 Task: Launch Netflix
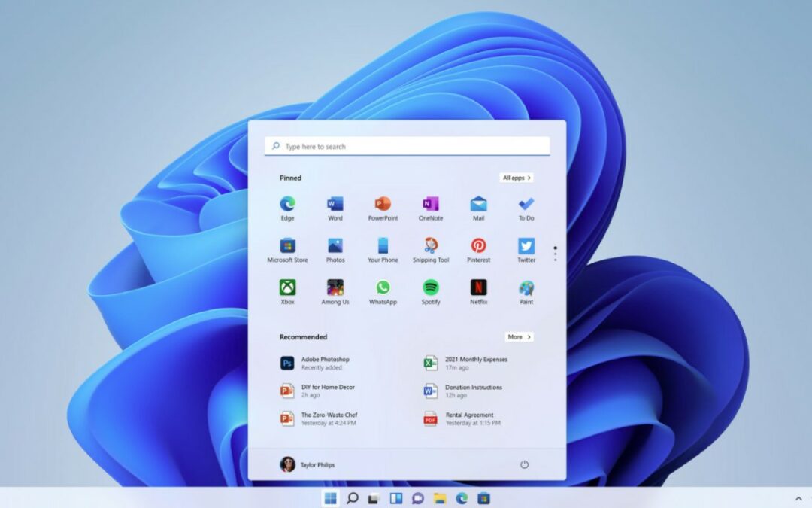coord(478,288)
